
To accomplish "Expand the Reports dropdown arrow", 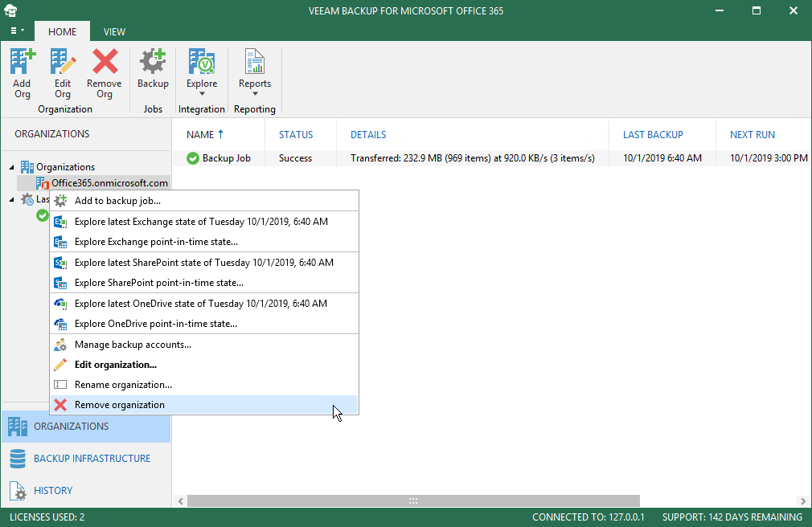I will [x=255, y=94].
